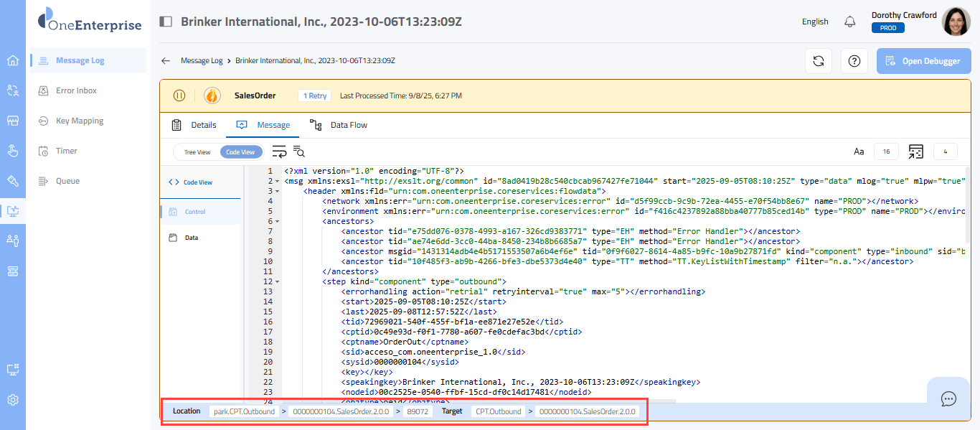The width and height of the screenshot is (980, 430).
Task: Collapse the step element on line 12
Action: [278, 282]
